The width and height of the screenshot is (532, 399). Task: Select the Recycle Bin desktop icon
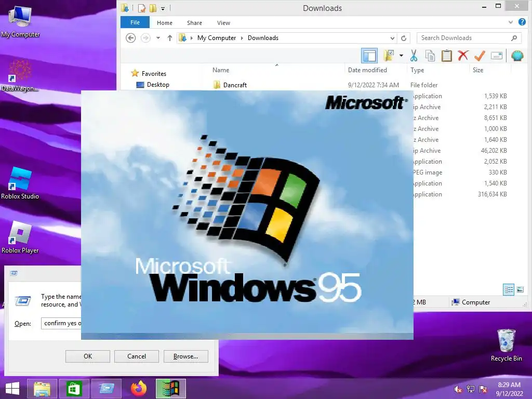[506, 345]
